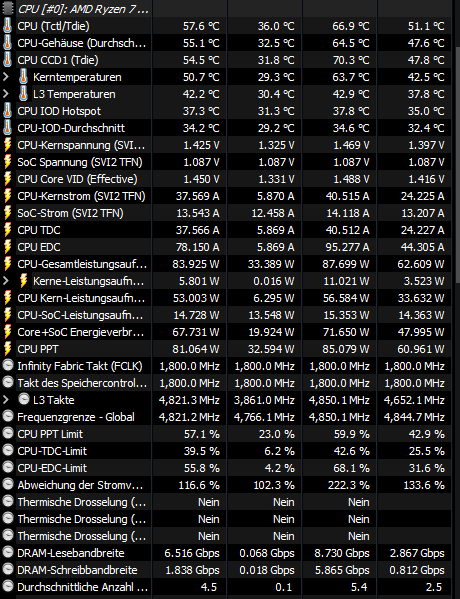Click lightning icon beside CPU TDC
Screen dimensions: 460x599
7,230
